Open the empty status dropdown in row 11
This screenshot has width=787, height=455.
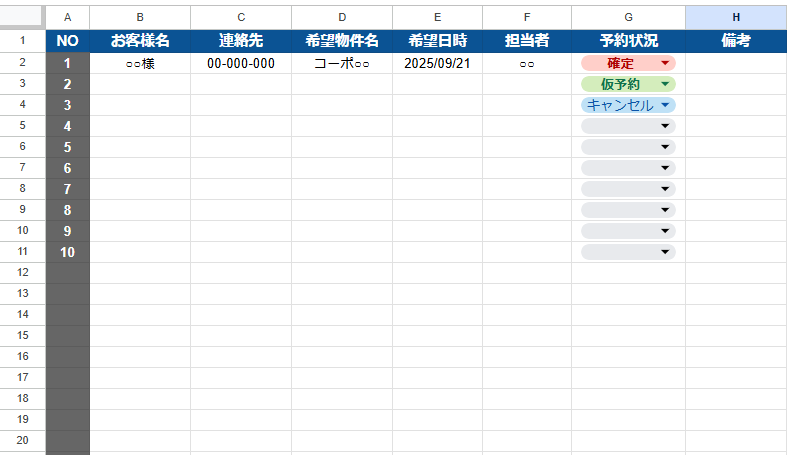click(x=665, y=252)
